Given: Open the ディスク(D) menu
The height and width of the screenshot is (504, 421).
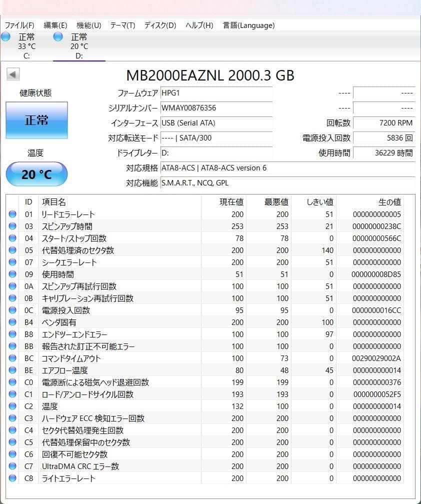Looking at the screenshot, I should [160, 25].
